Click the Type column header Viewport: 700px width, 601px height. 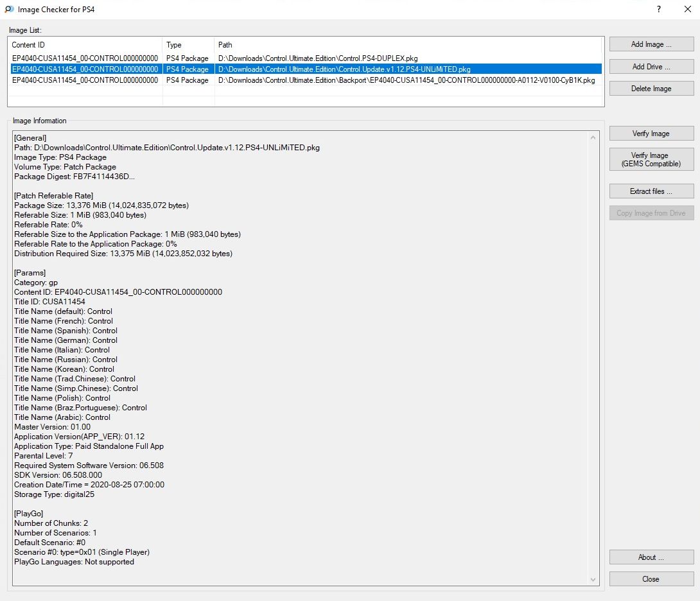(188, 45)
